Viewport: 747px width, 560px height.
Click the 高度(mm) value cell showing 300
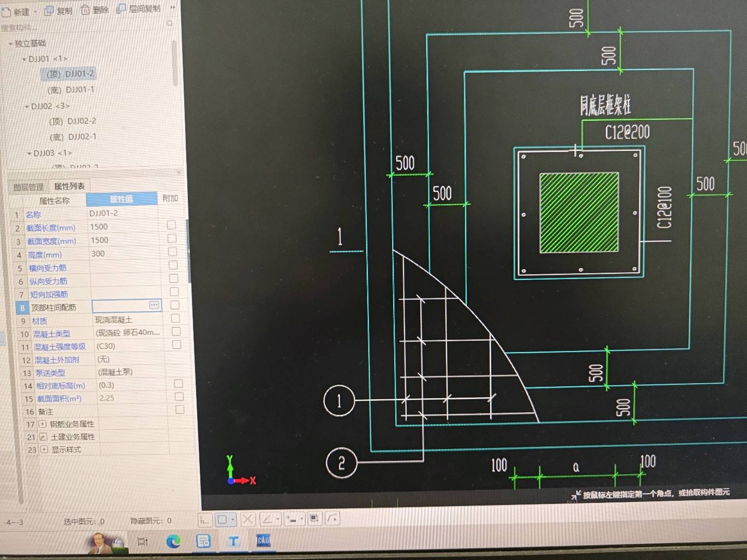125,254
